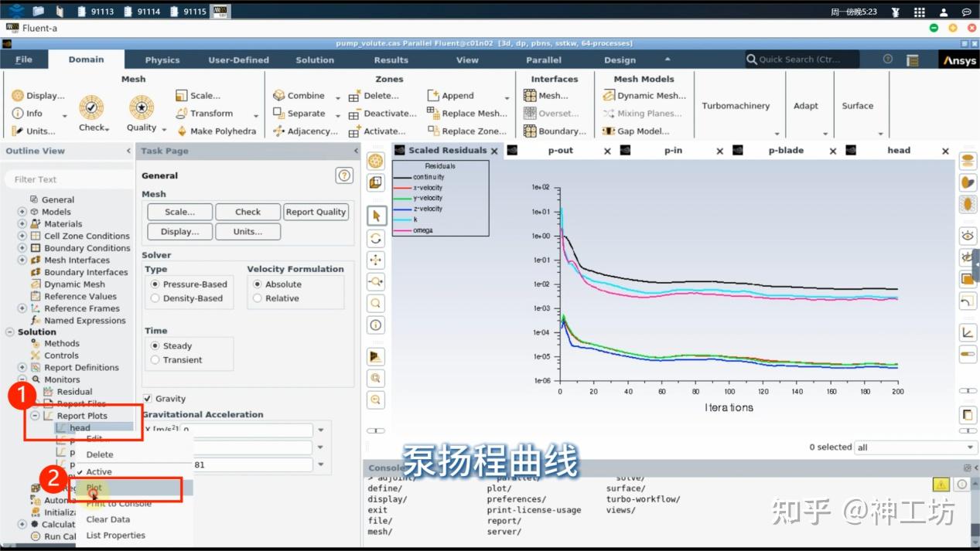Click the X gravitational acceleration field
This screenshot has width=980, height=551.
tap(246, 430)
